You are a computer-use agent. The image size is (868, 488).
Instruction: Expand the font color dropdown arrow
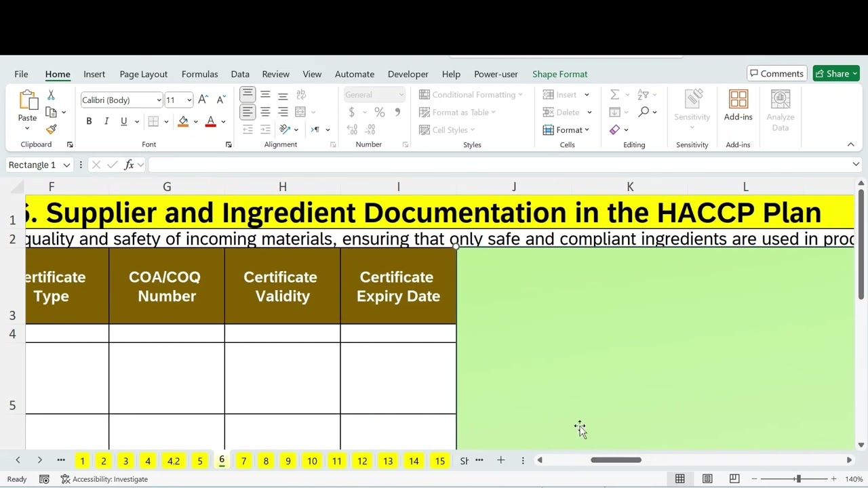[x=223, y=122]
